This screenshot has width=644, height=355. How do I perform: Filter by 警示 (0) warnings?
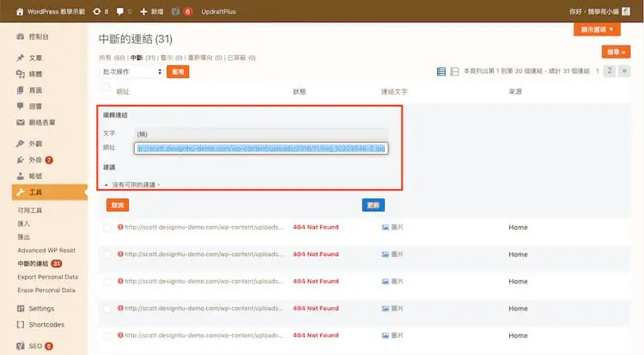171,58
